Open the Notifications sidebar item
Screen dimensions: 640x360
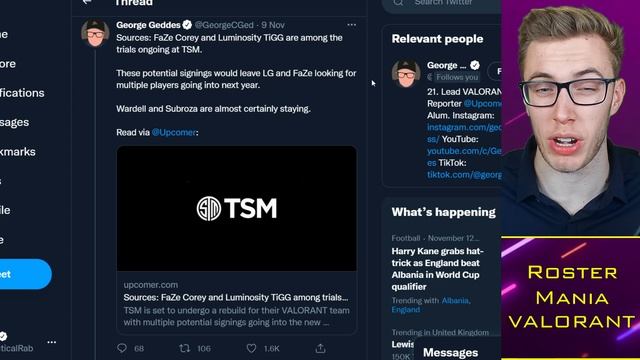pos(22,93)
